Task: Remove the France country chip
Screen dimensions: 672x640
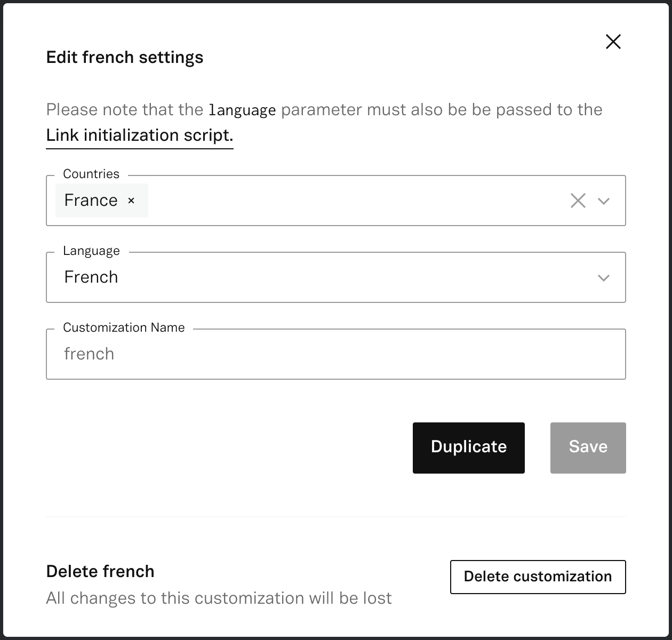Action: [x=131, y=201]
